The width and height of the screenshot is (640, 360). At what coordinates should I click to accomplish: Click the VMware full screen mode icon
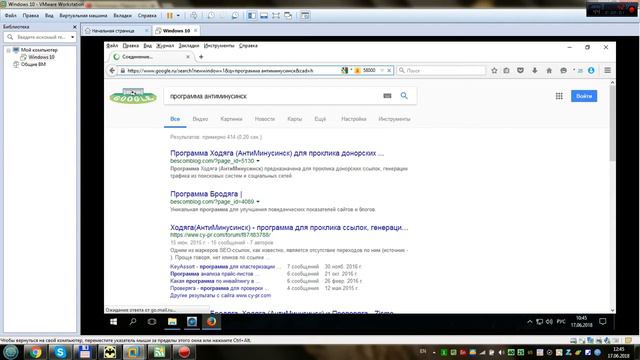(x=276, y=16)
